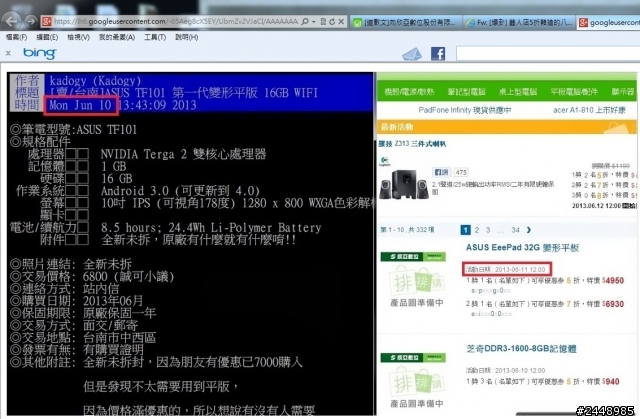Screen dimensions: 640x419
Task: Click the Google+ favicon in the address bar
Action: coord(47,21)
